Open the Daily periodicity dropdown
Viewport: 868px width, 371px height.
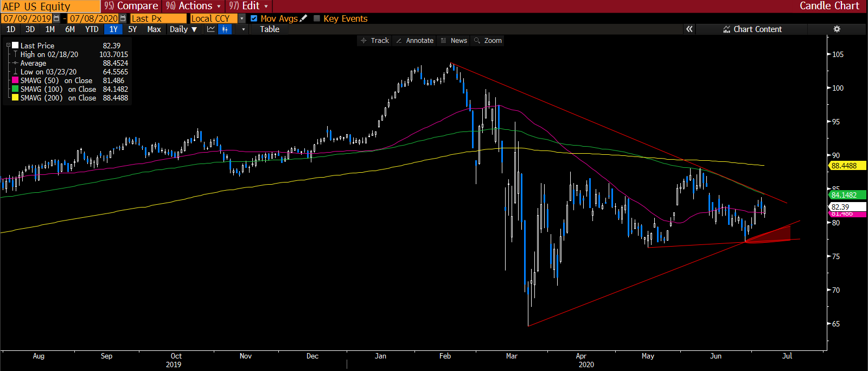[x=183, y=29]
